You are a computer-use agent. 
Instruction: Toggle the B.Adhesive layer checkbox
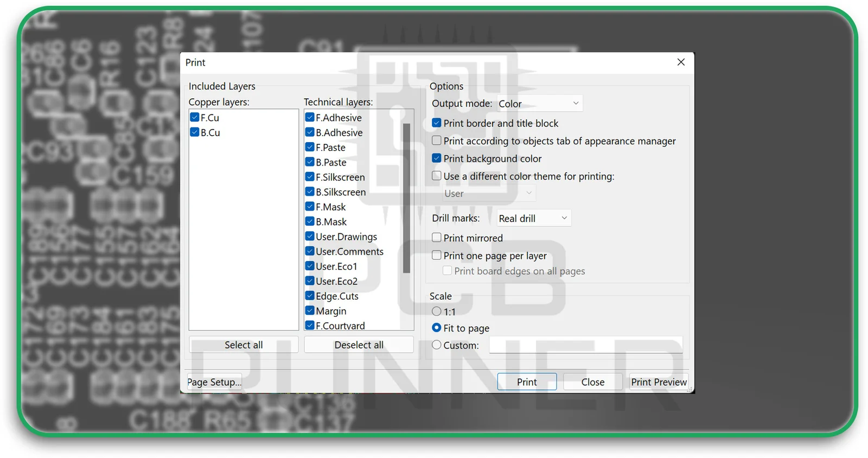[x=310, y=132]
